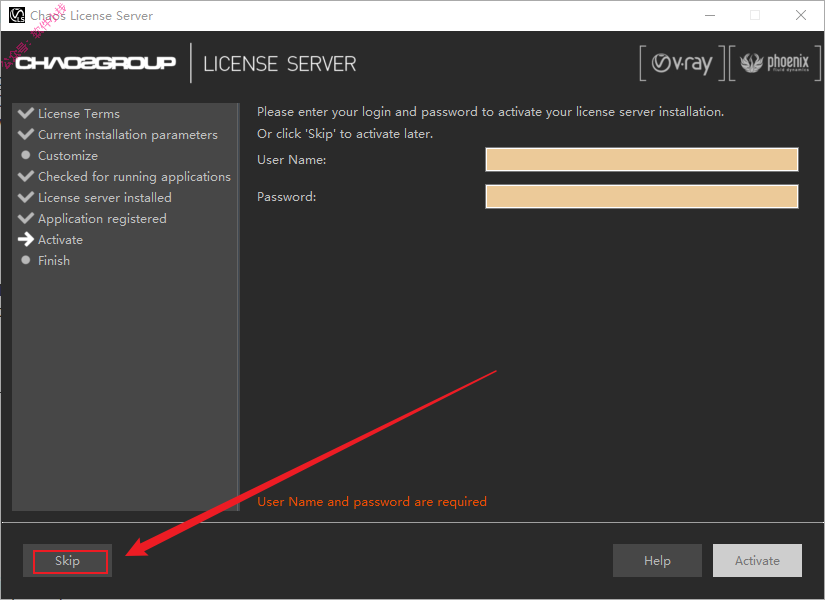Screen dimensions: 825x600
Task: Click the Chaos License Server title bar icon
Action: tap(17, 15)
